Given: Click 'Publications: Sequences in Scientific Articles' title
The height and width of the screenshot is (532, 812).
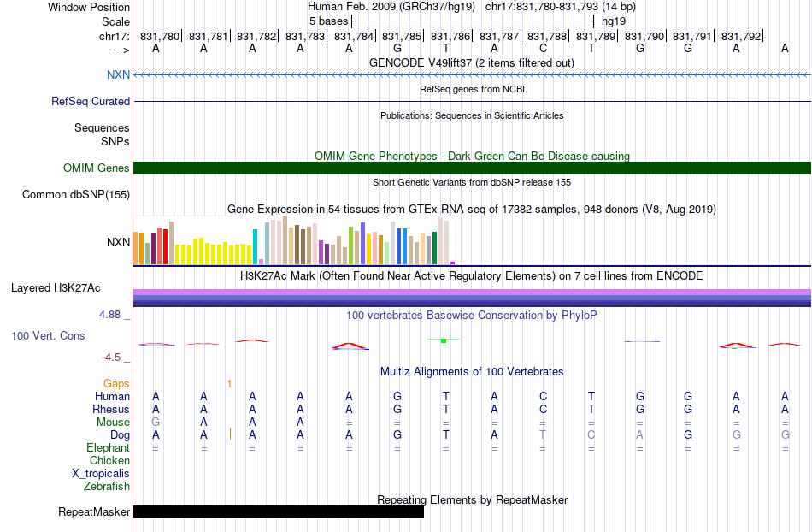Looking at the screenshot, I should coord(472,115).
